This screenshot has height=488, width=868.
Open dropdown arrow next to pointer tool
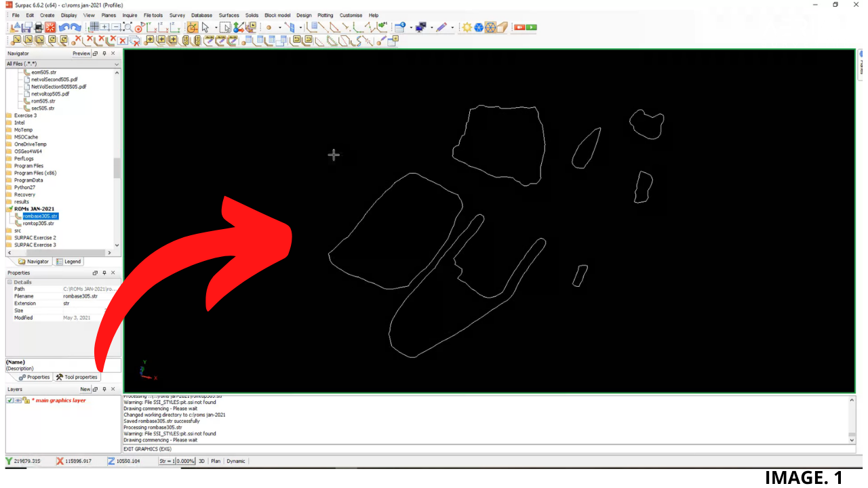(x=216, y=27)
